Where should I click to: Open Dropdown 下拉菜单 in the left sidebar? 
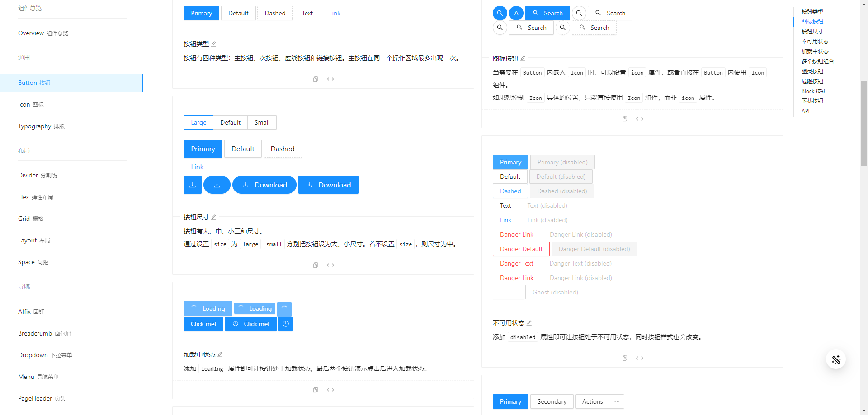coord(45,355)
